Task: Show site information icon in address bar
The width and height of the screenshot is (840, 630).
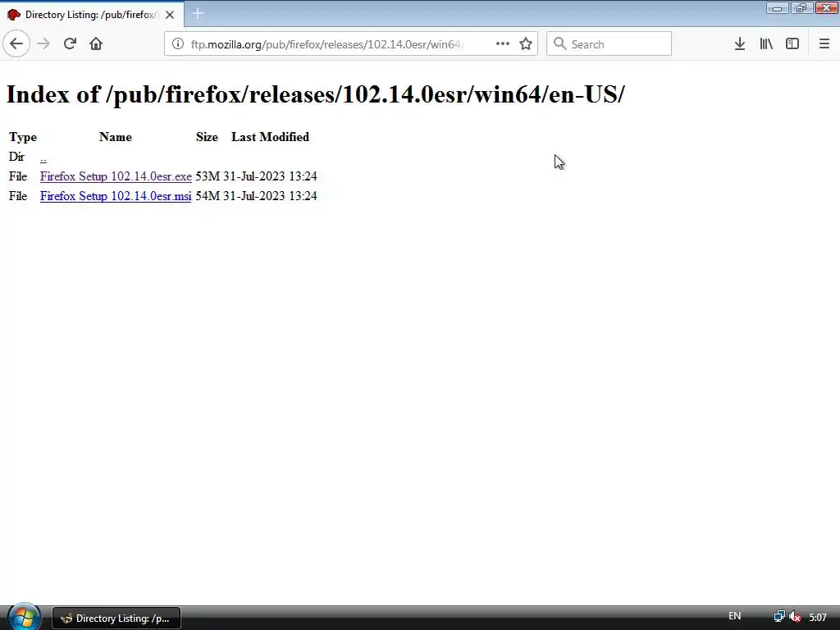Action: tap(178, 44)
